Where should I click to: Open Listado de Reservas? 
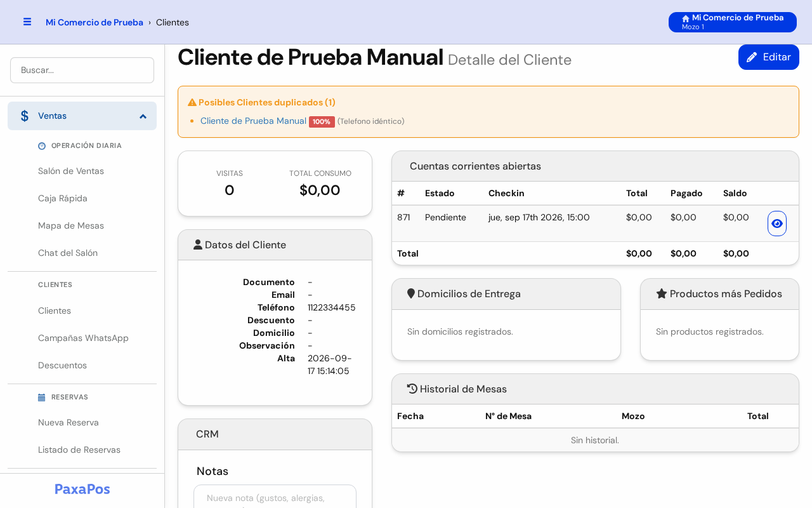(79, 450)
